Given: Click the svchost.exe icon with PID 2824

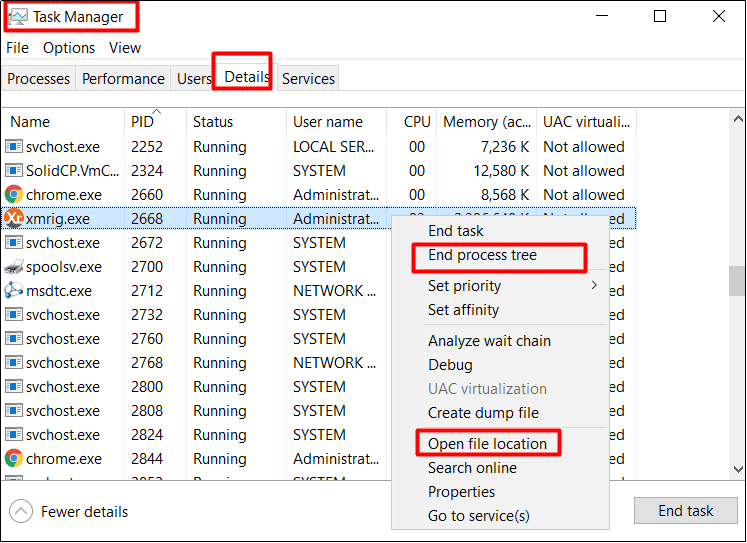Looking at the screenshot, I should (14, 434).
